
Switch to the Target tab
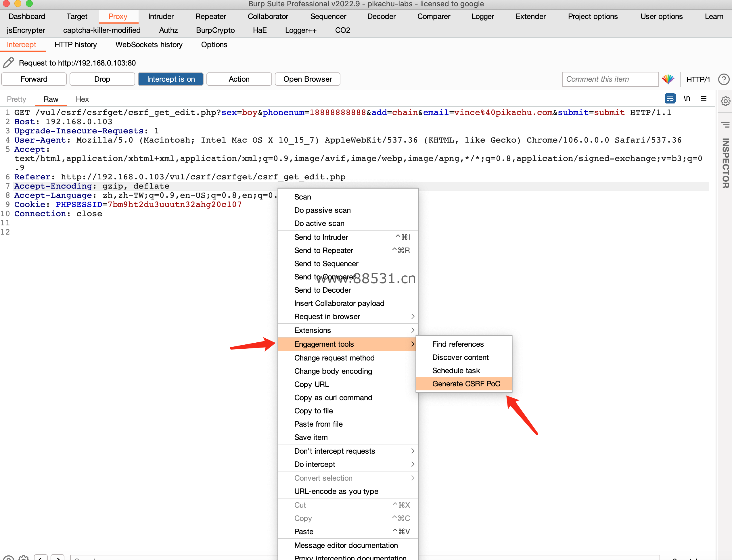pos(77,16)
